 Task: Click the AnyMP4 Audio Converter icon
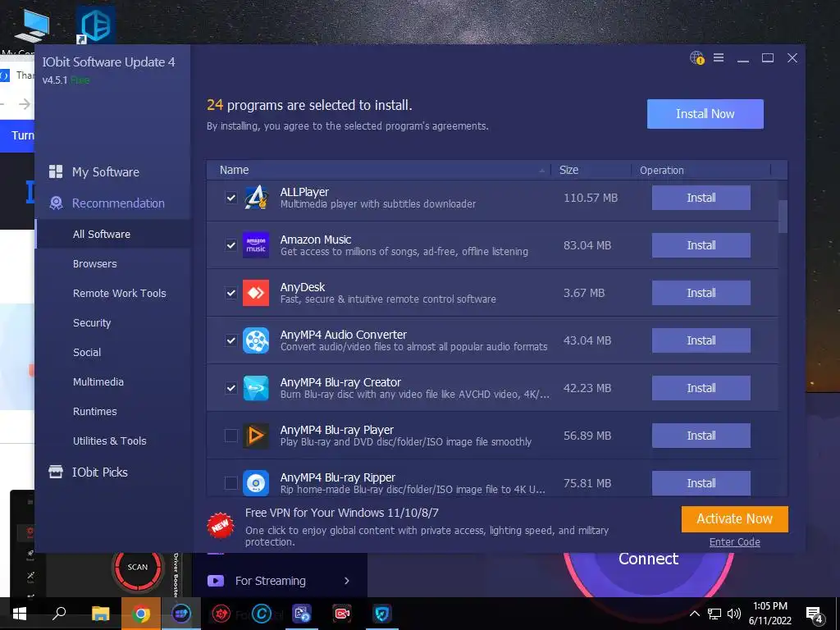click(256, 340)
